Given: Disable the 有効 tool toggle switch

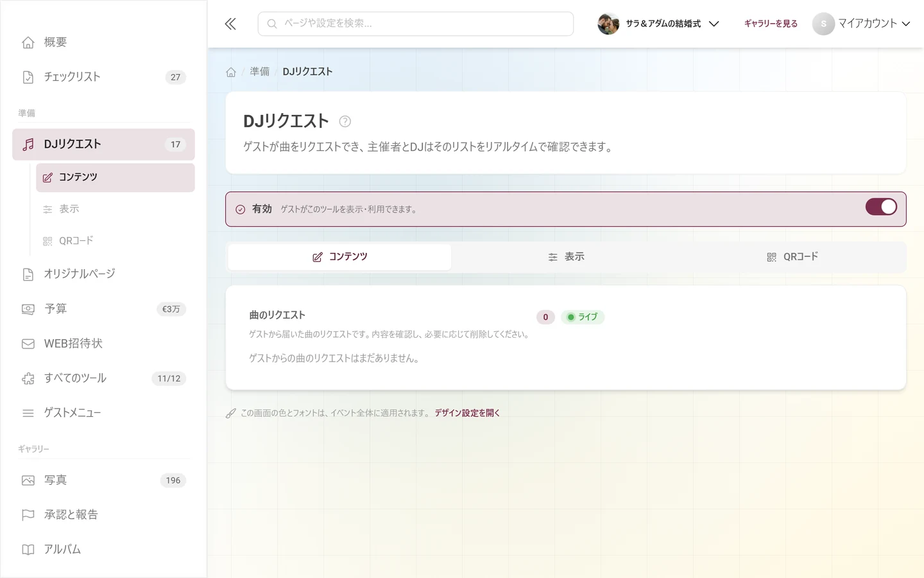Looking at the screenshot, I should pyautogui.click(x=881, y=207).
